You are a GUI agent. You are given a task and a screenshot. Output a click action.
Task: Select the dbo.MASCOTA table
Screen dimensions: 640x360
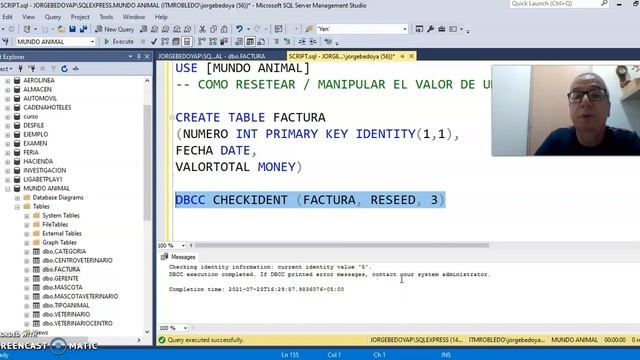point(62,287)
